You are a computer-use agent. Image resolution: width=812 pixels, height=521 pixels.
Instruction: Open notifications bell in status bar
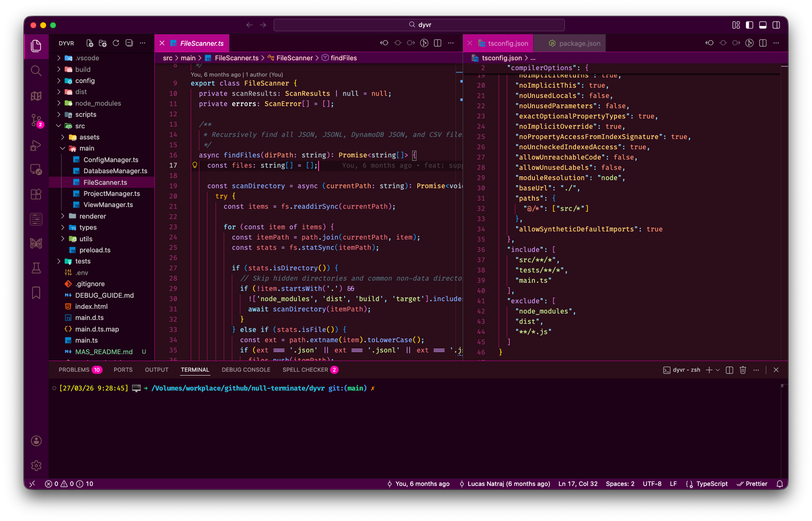(780, 484)
